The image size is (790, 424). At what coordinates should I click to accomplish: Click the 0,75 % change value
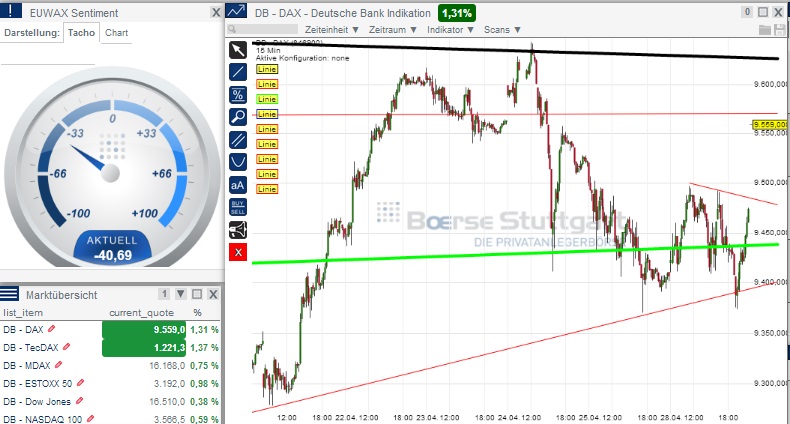coord(205,366)
